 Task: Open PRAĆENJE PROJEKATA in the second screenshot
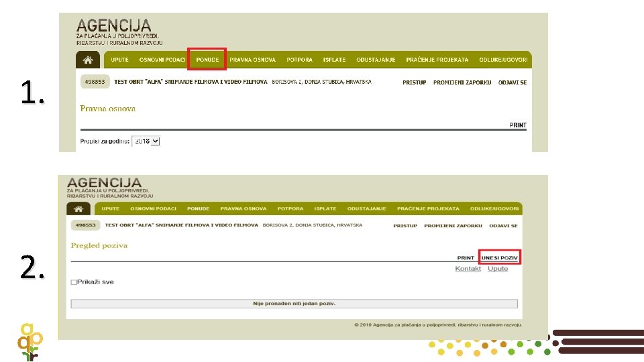[x=428, y=209]
